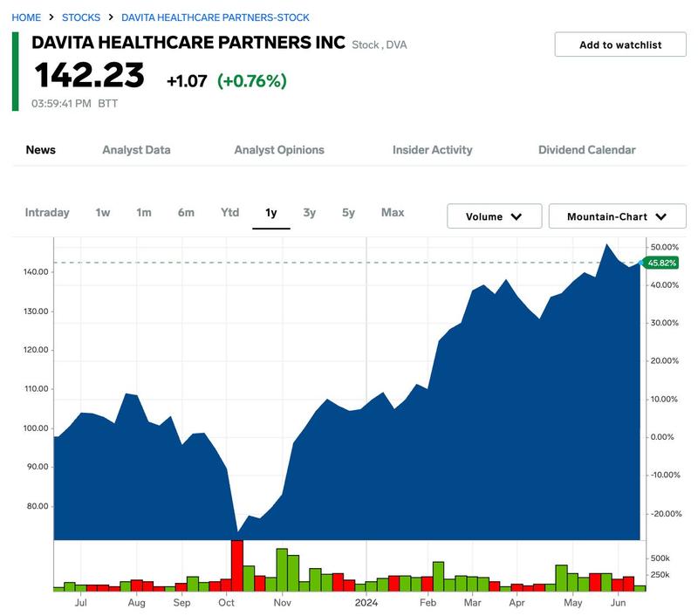Click the percent change (+0.76%)
Viewport: 698px width, 616px height.
click(x=252, y=81)
